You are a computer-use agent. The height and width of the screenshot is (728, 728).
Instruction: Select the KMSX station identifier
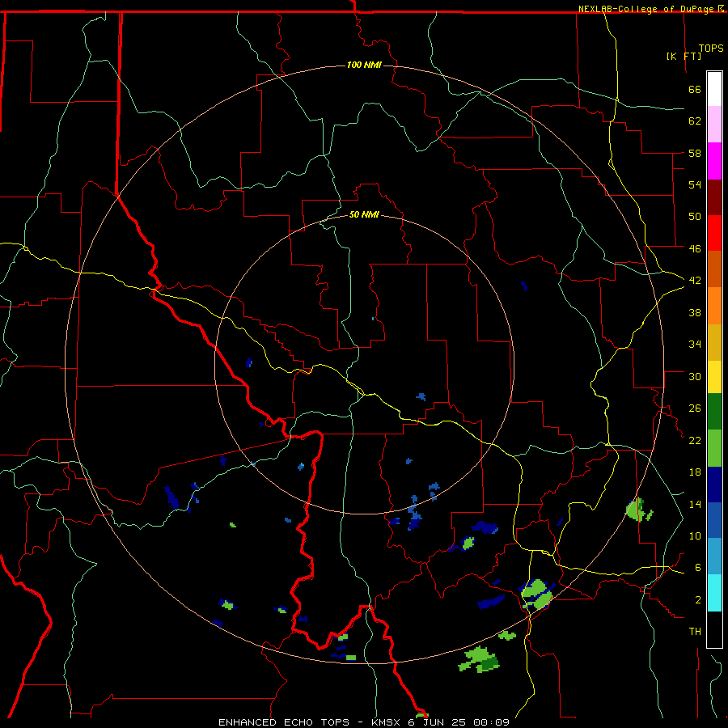tap(387, 722)
